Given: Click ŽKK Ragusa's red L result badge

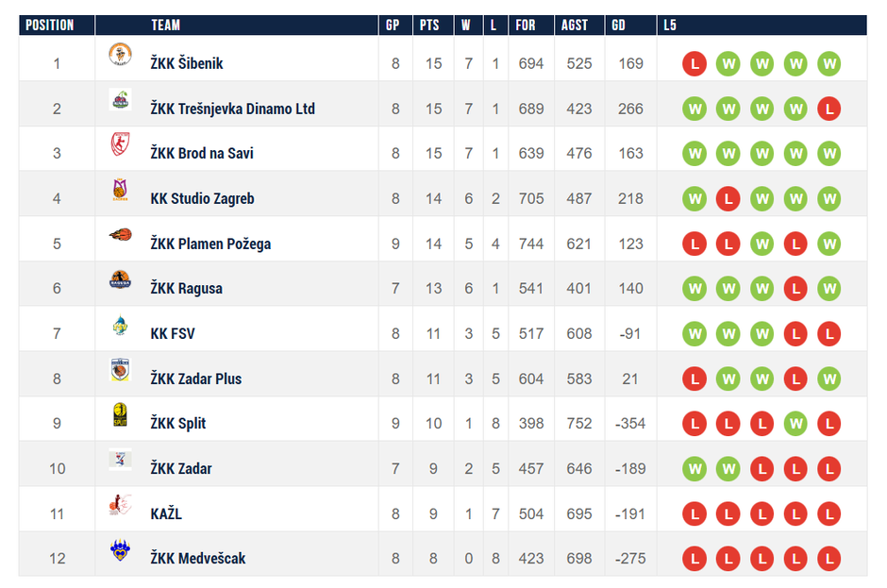Looking at the screenshot, I should (x=795, y=289).
